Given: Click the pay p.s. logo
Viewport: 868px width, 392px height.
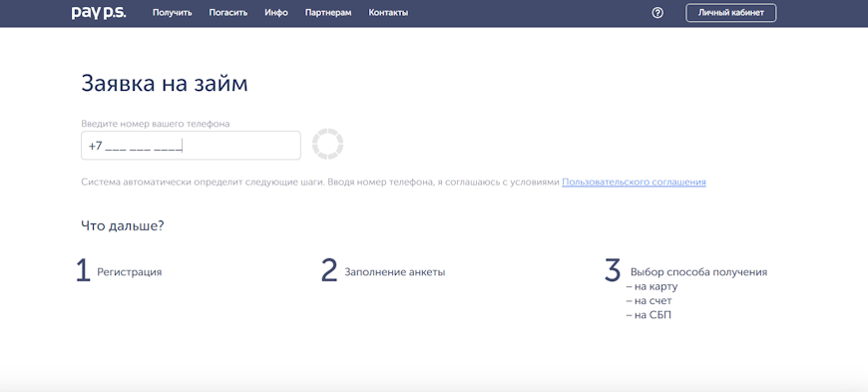Looking at the screenshot, I should pos(99,13).
